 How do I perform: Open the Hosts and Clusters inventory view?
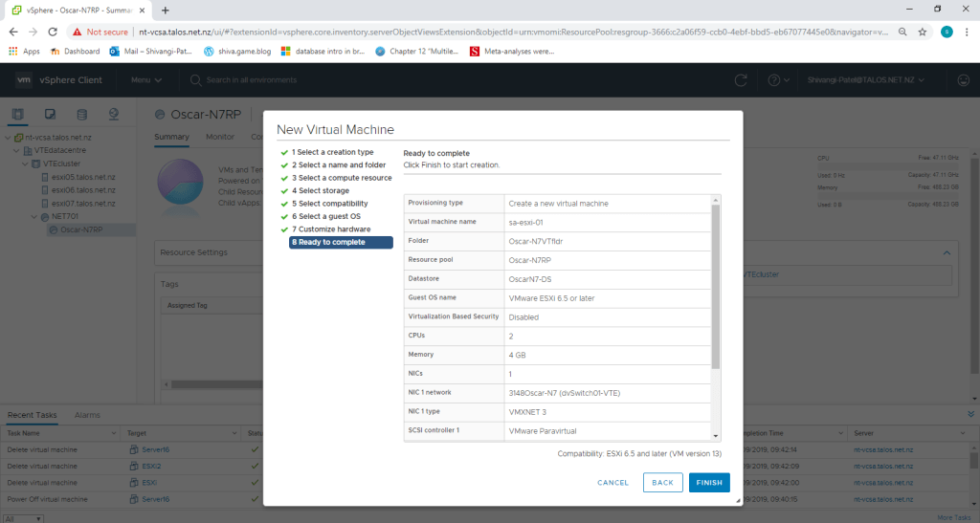tap(19, 115)
